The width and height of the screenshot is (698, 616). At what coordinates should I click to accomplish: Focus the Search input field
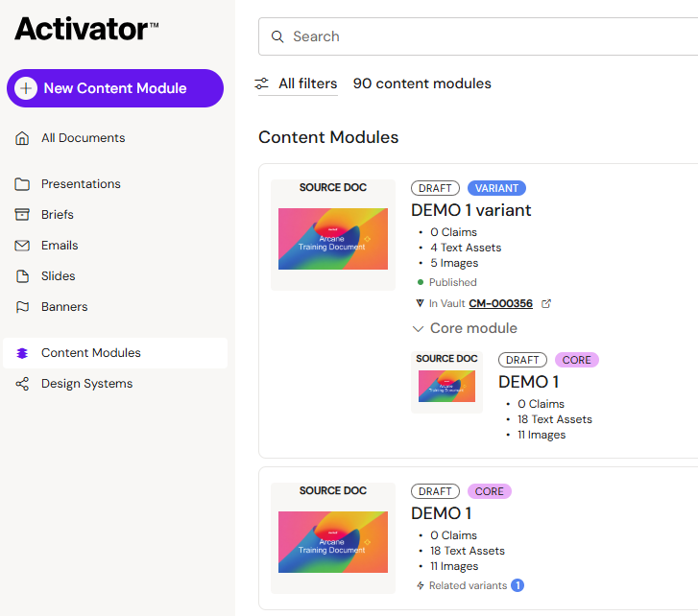click(478, 36)
